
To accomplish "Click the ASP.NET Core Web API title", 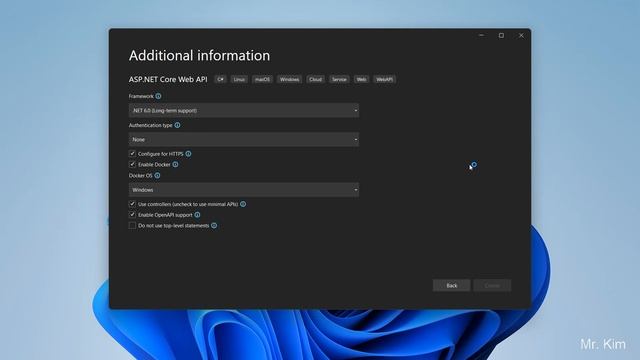I will point(168,79).
